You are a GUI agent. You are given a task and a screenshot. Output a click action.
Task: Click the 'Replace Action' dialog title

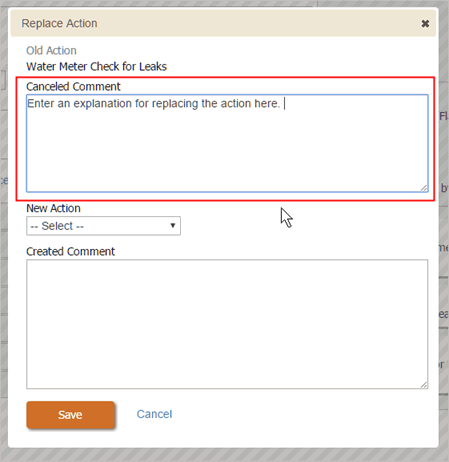pos(59,23)
